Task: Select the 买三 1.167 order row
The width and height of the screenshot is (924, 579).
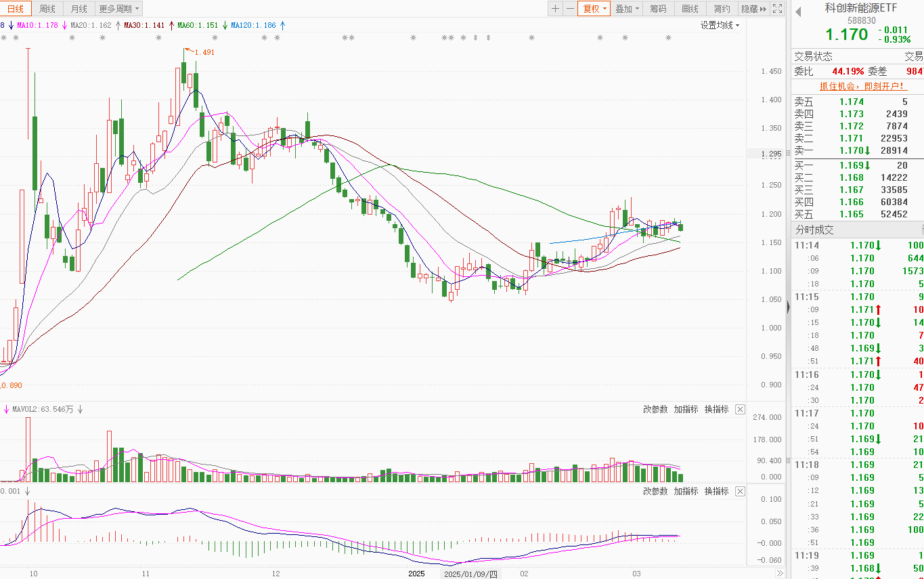Action: (x=858, y=190)
